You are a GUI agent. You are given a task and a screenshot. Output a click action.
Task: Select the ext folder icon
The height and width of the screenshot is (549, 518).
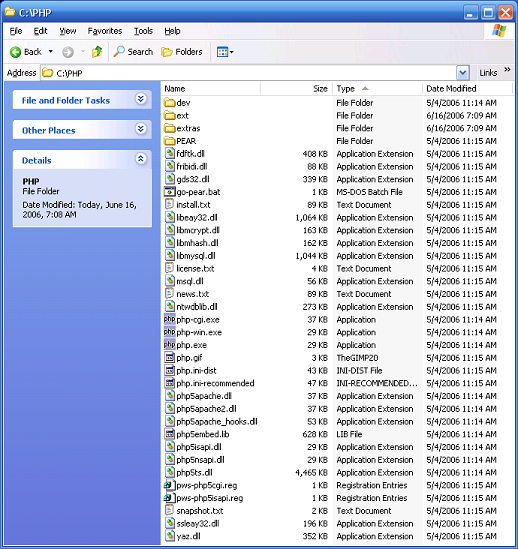170,116
